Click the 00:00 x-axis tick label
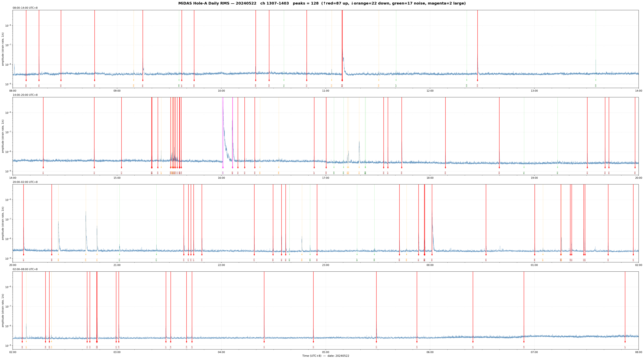The width and height of the screenshot is (644, 359). (430, 265)
